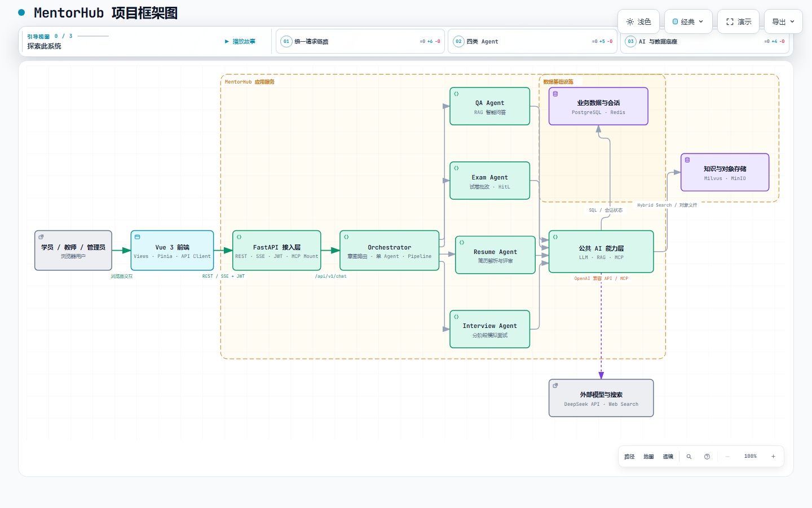Click code icon on Resume Agent node

click(x=462, y=243)
